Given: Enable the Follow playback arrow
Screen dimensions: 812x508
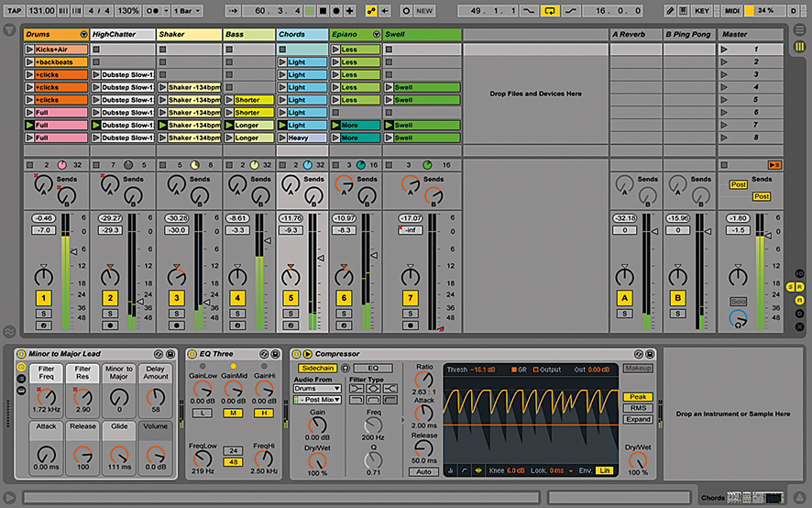Looking at the screenshot, I should [x=233, y=10].
